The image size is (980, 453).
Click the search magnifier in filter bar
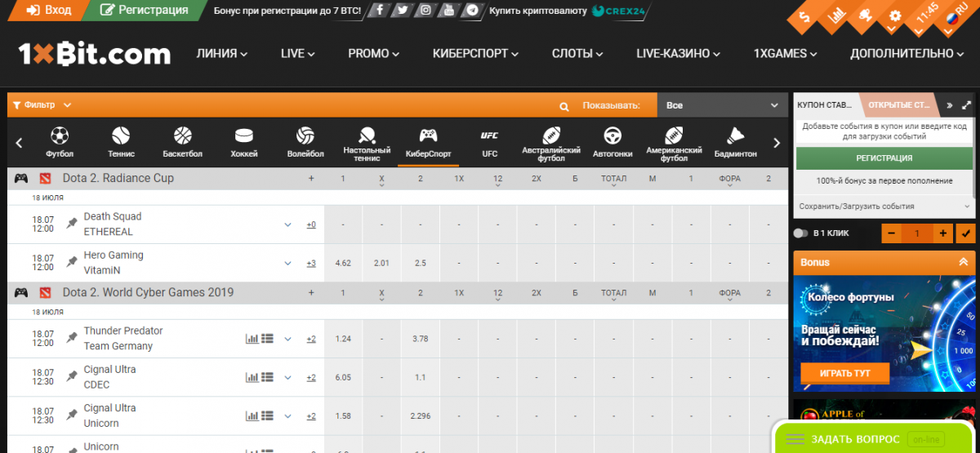coord(563,106)
